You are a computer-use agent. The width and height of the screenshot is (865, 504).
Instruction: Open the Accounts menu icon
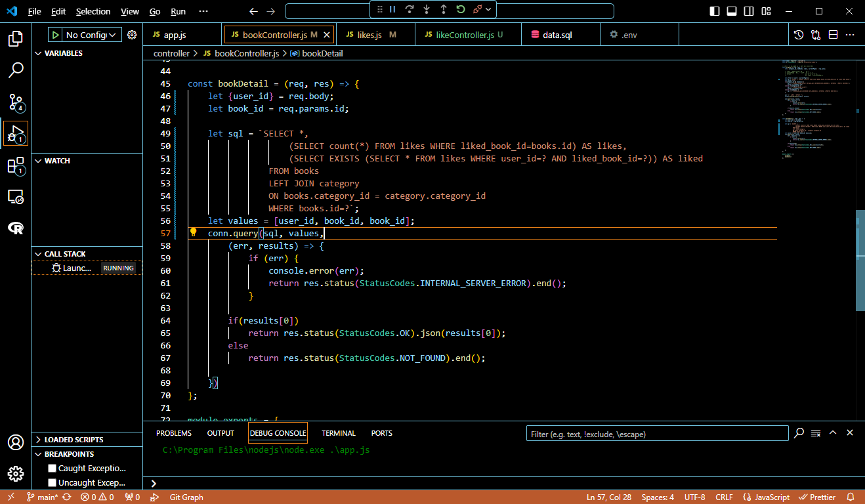click(16, 442)
